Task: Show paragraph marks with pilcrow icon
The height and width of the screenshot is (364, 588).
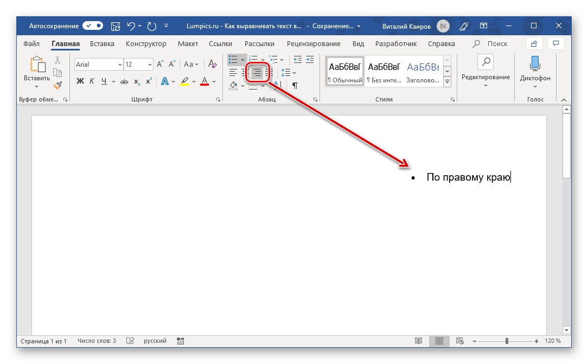Action: click(x=295, y=85)
